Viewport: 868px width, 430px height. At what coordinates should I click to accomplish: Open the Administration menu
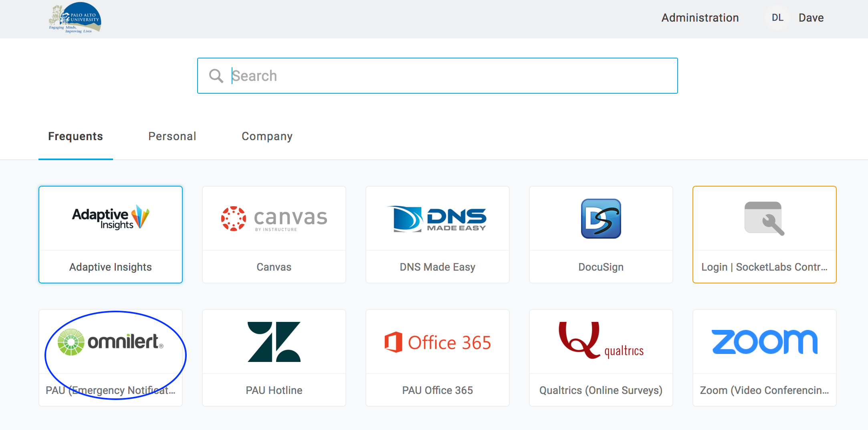(x=700, y=18)
